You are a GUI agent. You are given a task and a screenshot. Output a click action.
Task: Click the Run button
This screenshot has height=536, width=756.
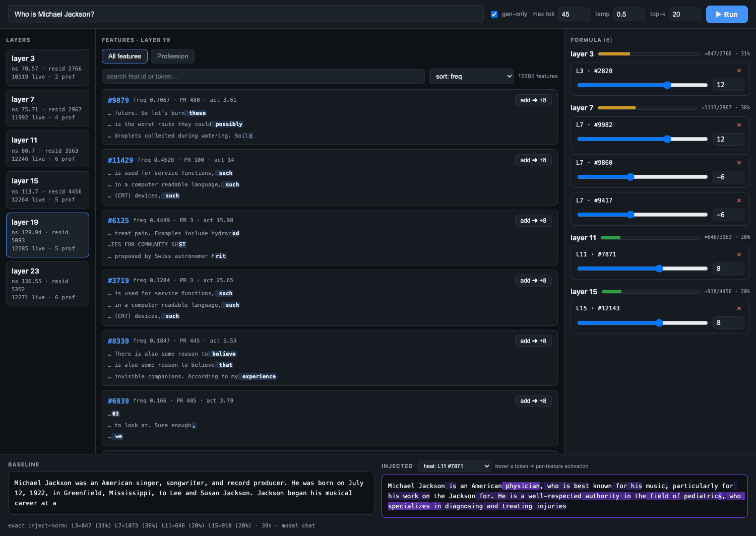click(727, 15)
